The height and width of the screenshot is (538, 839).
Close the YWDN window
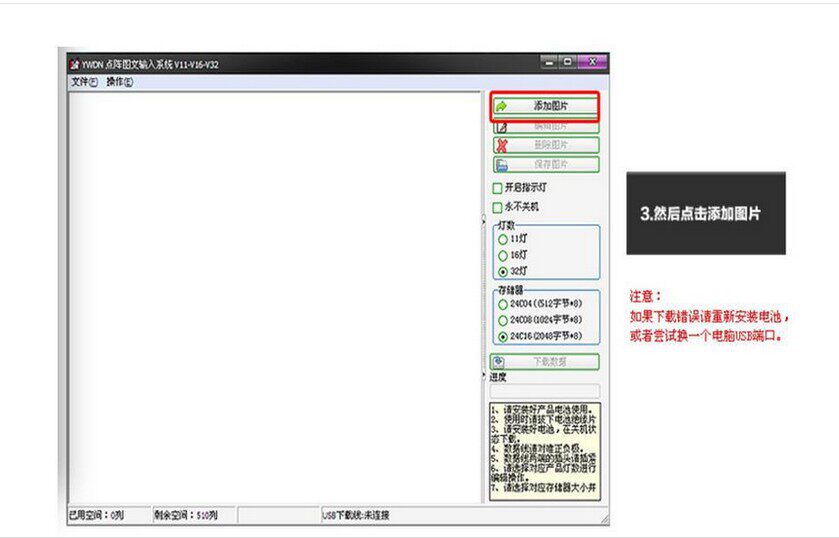tap(592, 62)
